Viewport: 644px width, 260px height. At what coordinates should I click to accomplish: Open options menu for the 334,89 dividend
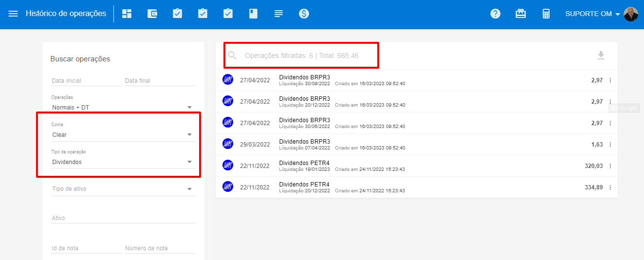click(x=610, y=187)
